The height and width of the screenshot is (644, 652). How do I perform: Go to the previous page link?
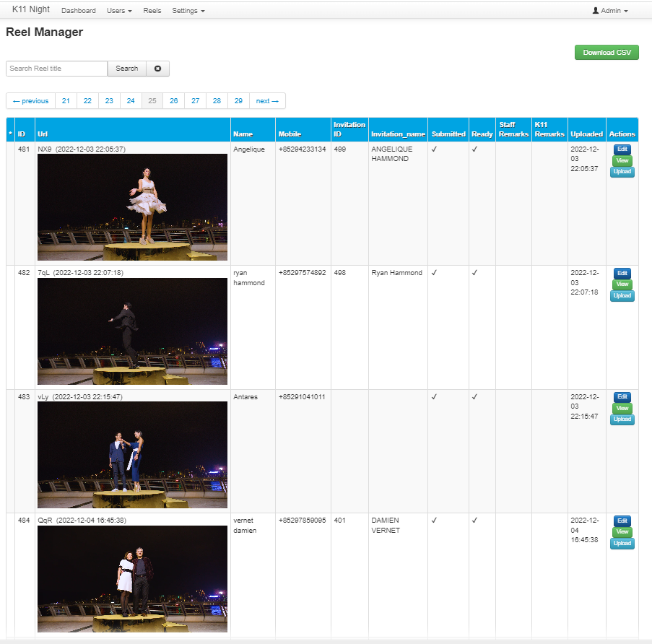[x=31, y=101]
